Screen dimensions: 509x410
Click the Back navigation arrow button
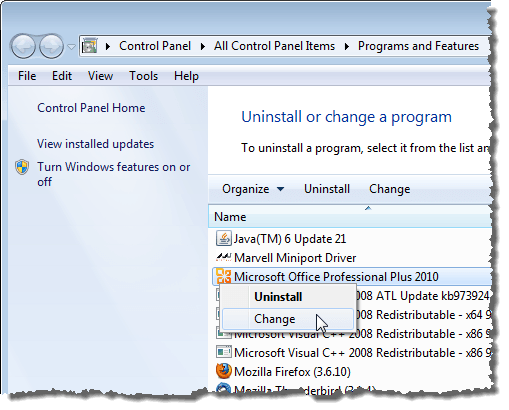(x=23, y=46)
